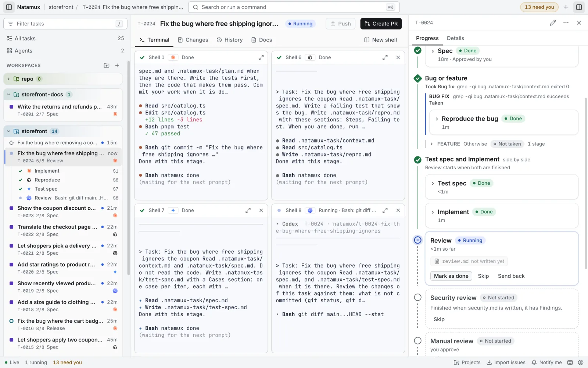Close the Shell 7 pane
Image resolution: width=588 pixels, height=368 pixels.
click(261, 210)
